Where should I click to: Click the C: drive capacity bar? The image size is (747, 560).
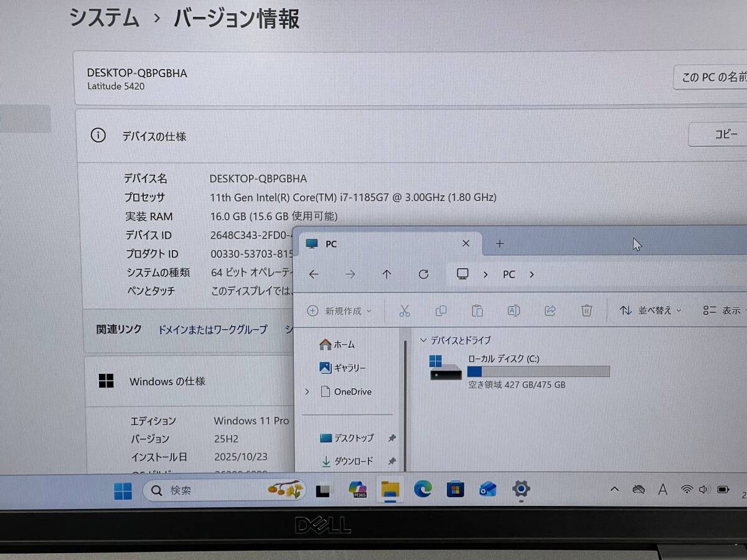(x=538, y=371)
